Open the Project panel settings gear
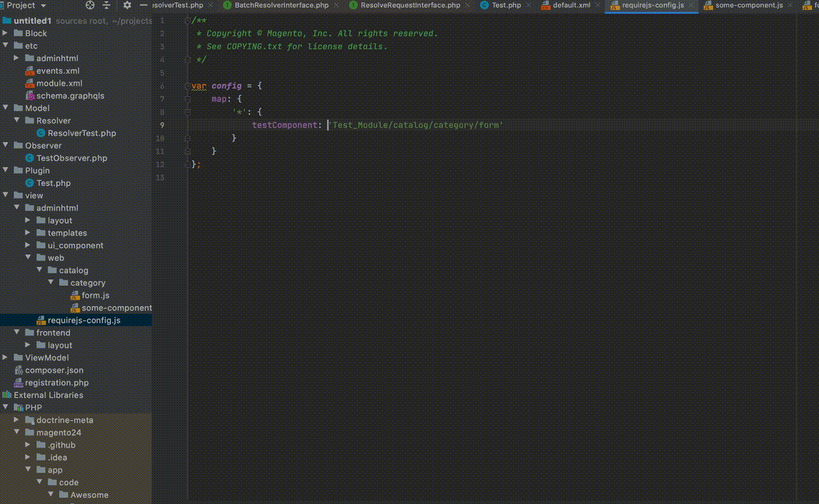Screen dimensions: 819x504 click(x=127, y=5)
